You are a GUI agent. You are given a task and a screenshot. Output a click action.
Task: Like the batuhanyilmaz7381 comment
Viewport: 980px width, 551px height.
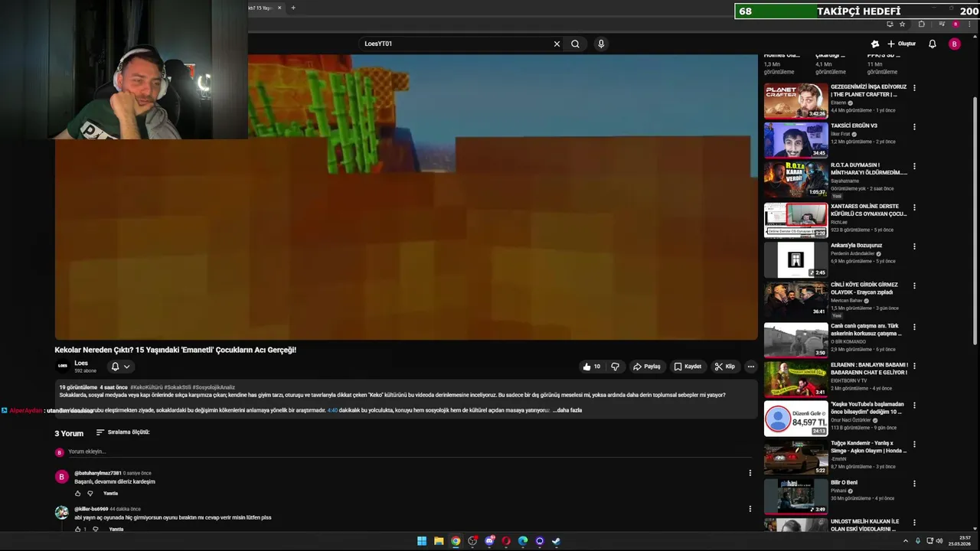pos(77,494)
